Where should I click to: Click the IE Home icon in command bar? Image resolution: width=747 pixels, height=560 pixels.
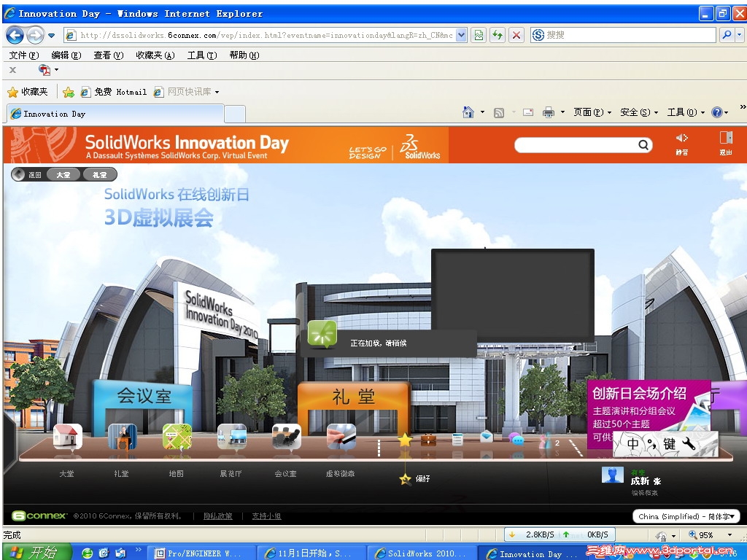pyautogui.click(x=468, y=112)
